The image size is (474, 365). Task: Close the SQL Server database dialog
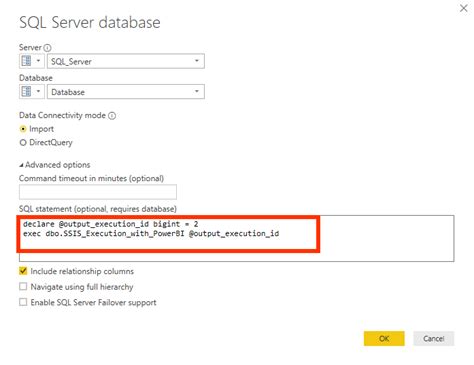(x=464, y=8)
